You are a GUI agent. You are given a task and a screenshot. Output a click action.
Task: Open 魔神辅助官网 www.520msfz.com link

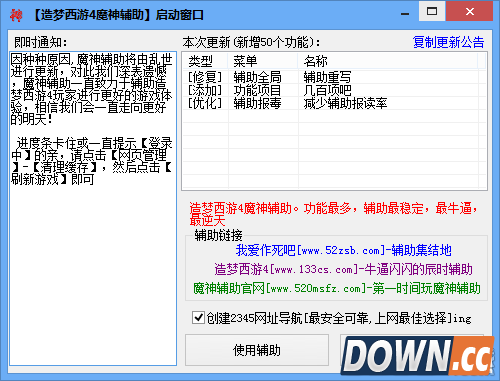click(x=337, y=288)
